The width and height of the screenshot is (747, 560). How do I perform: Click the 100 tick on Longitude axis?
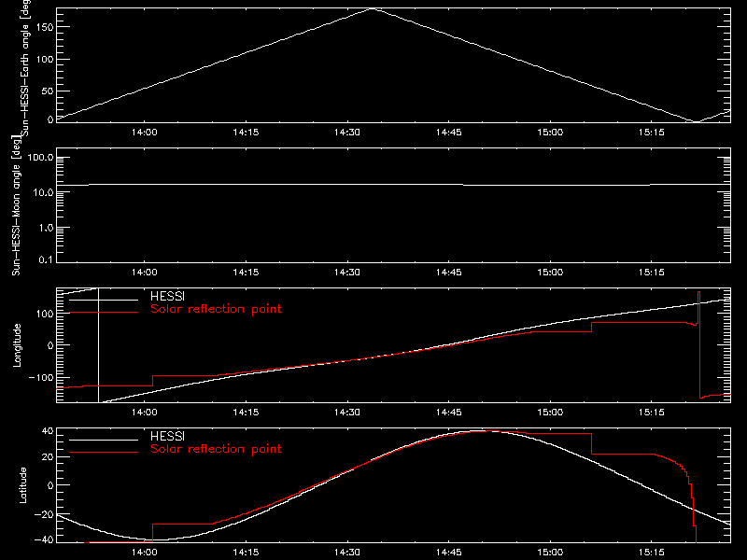pyautogui.click(x=44, y=314)
